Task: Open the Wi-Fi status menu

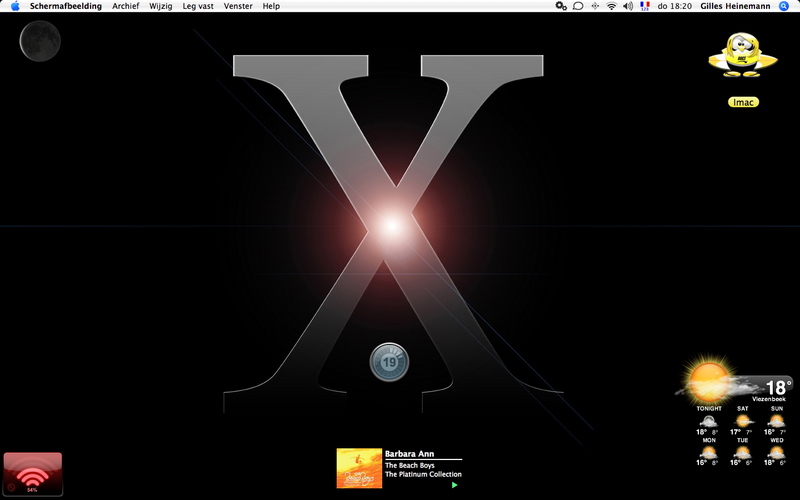Action: 611,6
